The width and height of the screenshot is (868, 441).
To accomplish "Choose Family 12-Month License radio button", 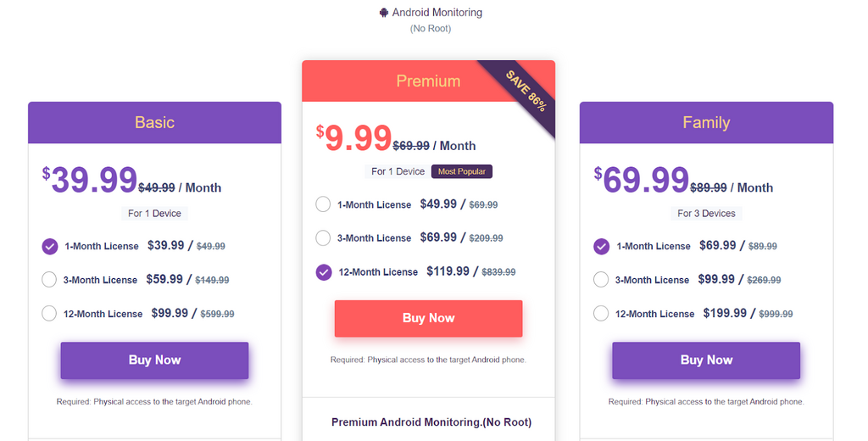I will tap(601, 313).
